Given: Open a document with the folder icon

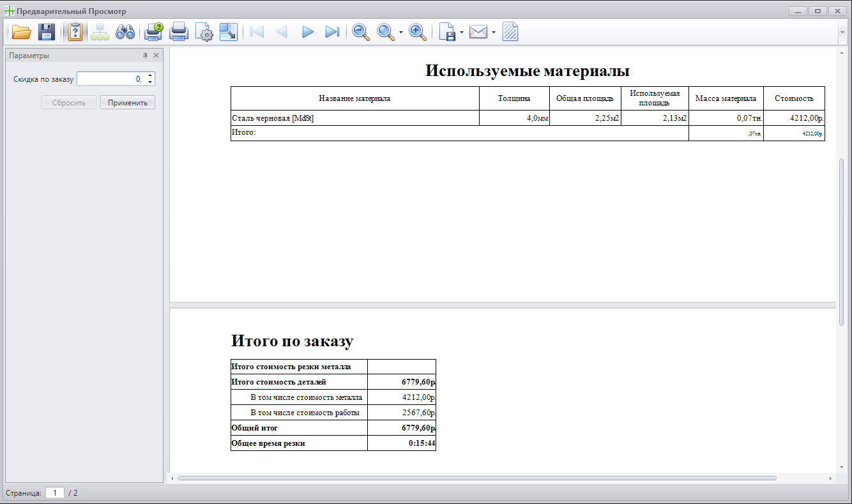Looking at the screenshot, I should (22, 32).
